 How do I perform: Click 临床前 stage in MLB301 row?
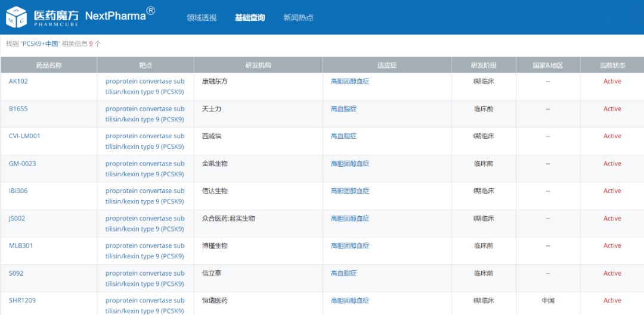click(484, 245)
